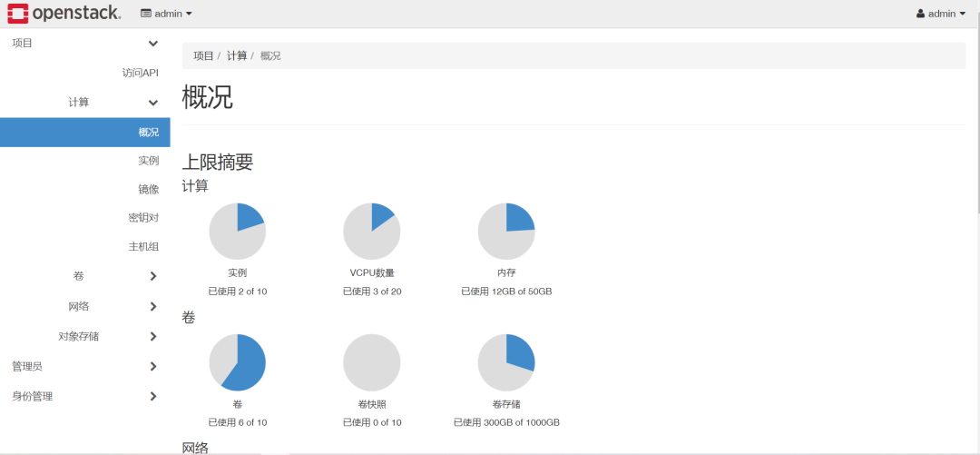Click the 卷存储 usage pie chart
This screenshot has height=455, width=980.
(506, 362)
